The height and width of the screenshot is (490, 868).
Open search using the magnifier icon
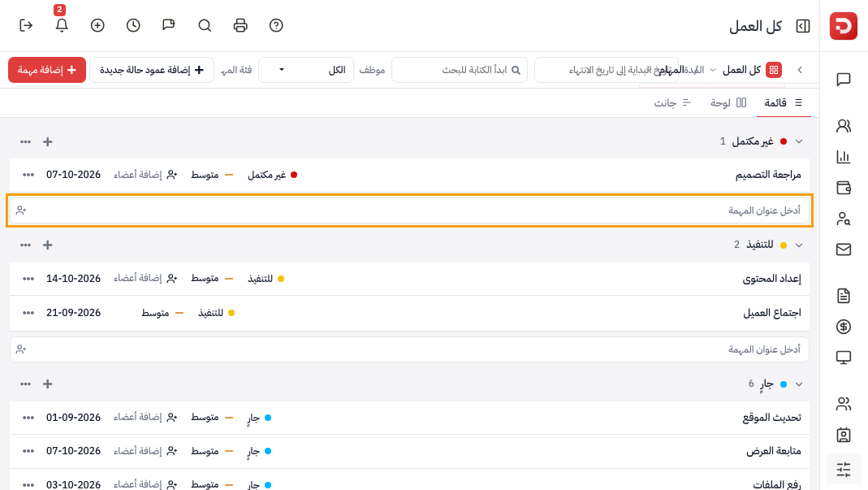(205, 25)
